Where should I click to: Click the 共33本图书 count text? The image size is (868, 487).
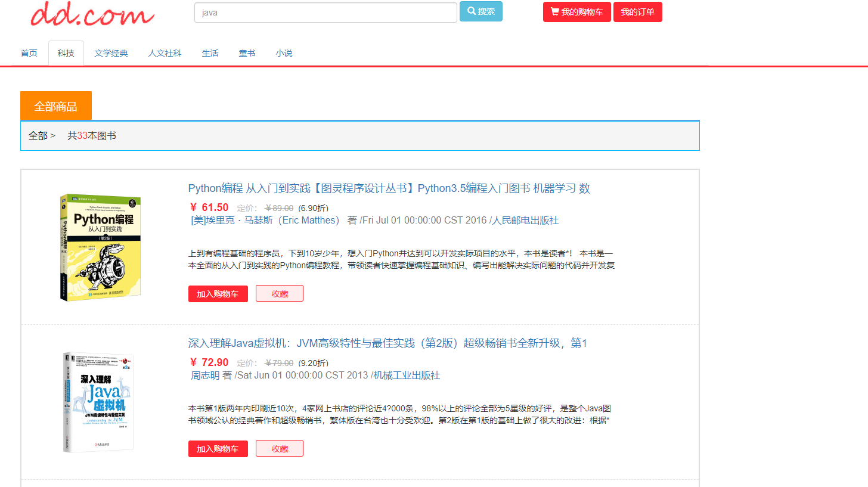point(92,136)
